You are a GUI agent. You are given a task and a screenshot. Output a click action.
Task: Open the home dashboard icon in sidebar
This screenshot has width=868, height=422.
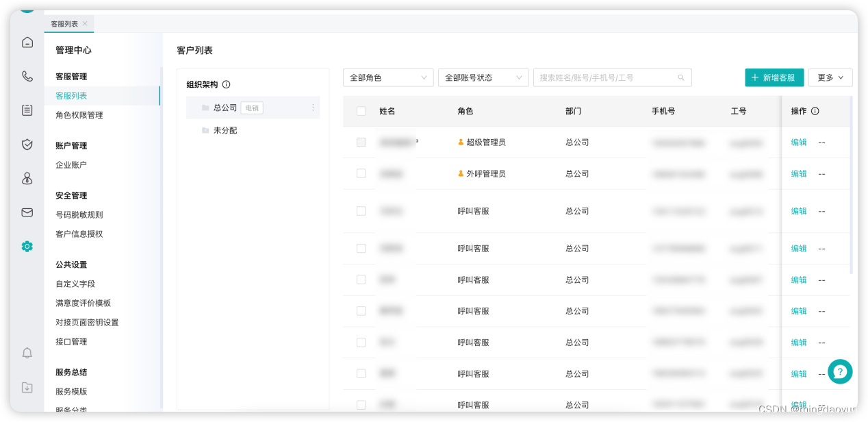pyautogui.click(x=27, y=42)
